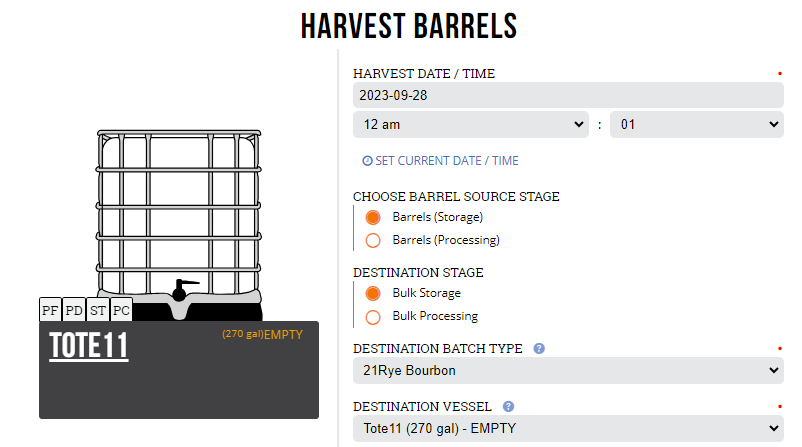802x447 pixels.
Task: Choose Bulk Processing destination stage
Action: (373, 317)
